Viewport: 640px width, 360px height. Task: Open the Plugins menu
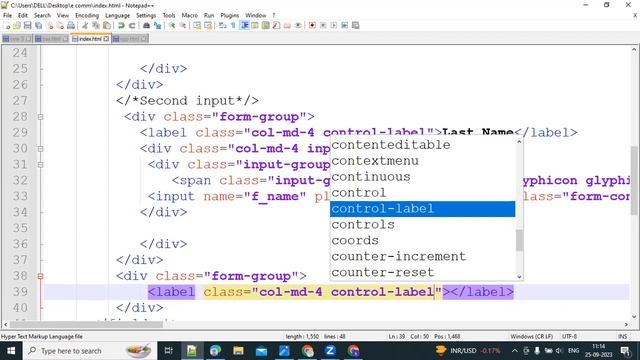(x=229, y=15)
